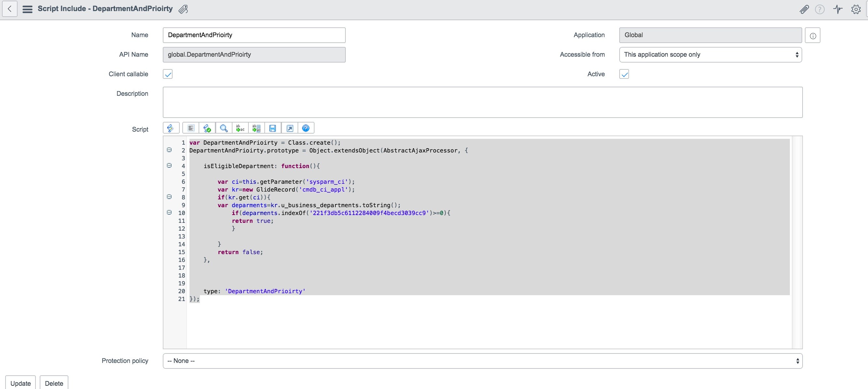The height and width of the screenshot is (389, 868).
Task: Click the sys_id string on line 10
Action: [x=369, y=213]
